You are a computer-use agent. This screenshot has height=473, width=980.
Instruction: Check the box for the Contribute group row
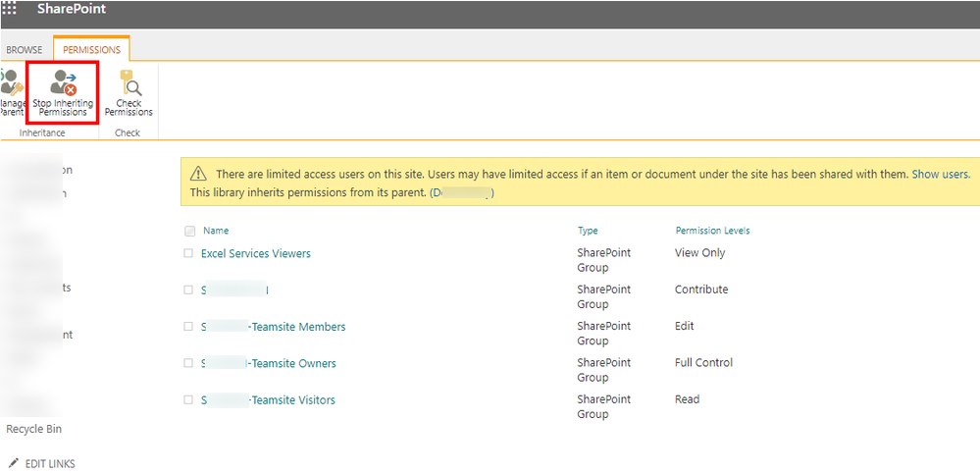click(x=188, y=289)
